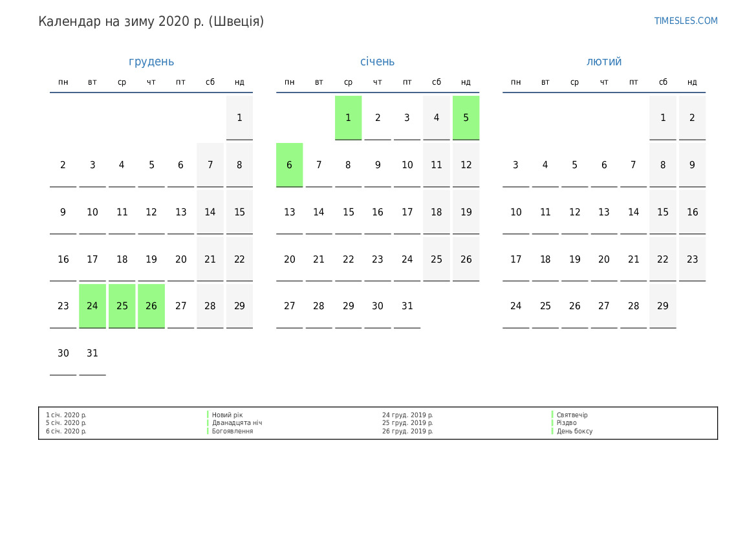Click December 18 in the грудень calendar
Image resolution: width=756 pixels, height=535 pixels.
[122, 259]
